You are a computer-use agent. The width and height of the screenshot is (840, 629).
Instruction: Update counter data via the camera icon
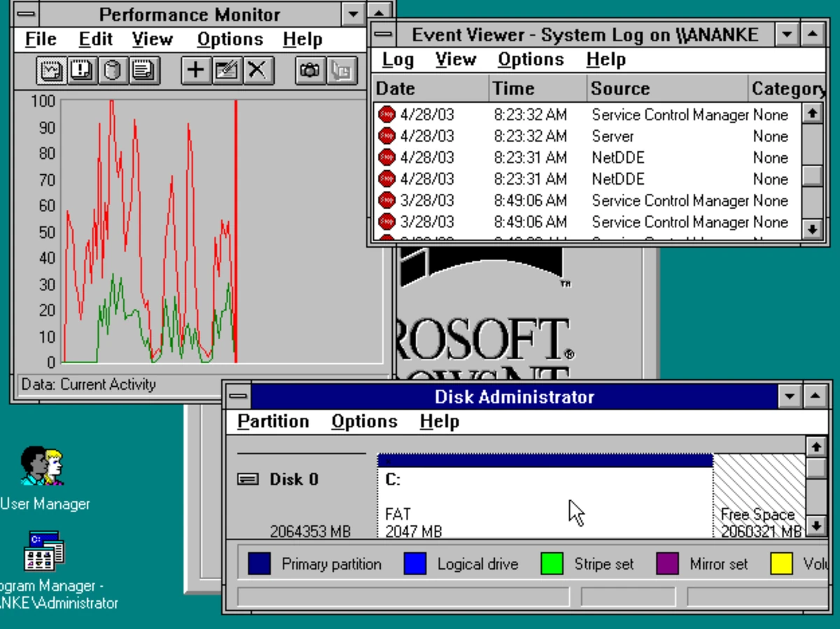[x=309, y=70]
